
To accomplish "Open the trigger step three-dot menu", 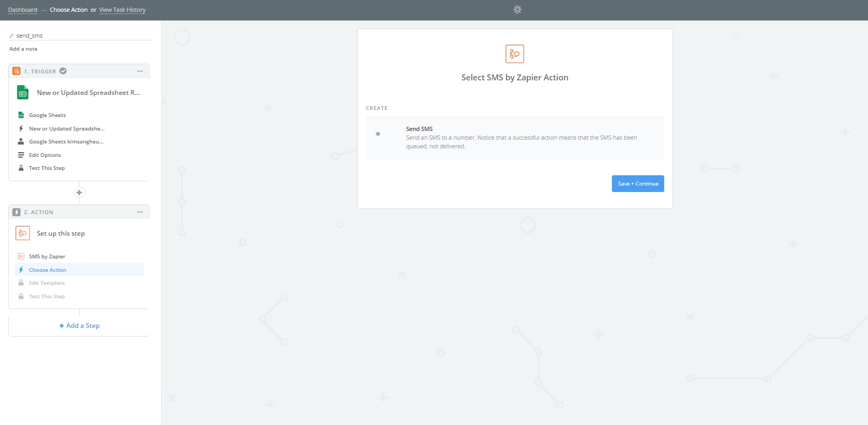I will coord(140,71).
